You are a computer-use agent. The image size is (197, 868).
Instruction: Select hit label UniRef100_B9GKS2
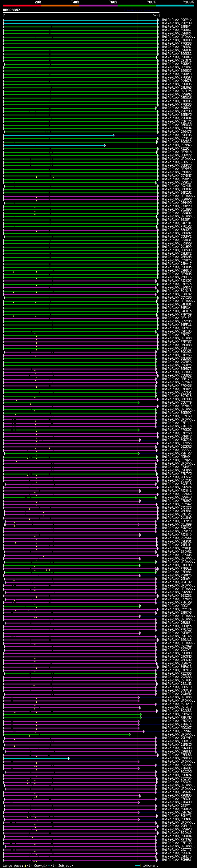point(176,54)
